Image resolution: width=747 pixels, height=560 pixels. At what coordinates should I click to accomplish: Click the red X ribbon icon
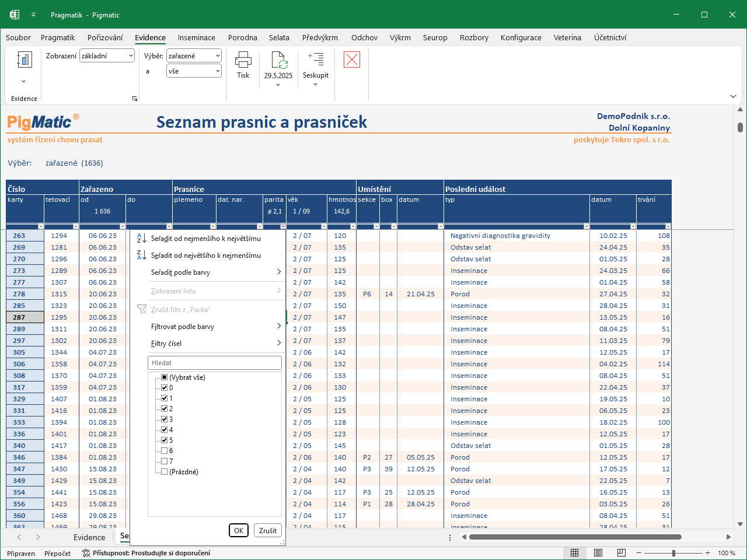pos(352,60)
